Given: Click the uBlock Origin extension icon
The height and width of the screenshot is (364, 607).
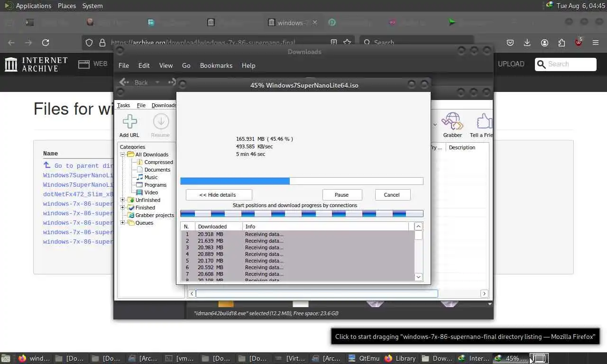Looking at the screenshot, I should tap(579, 42).
